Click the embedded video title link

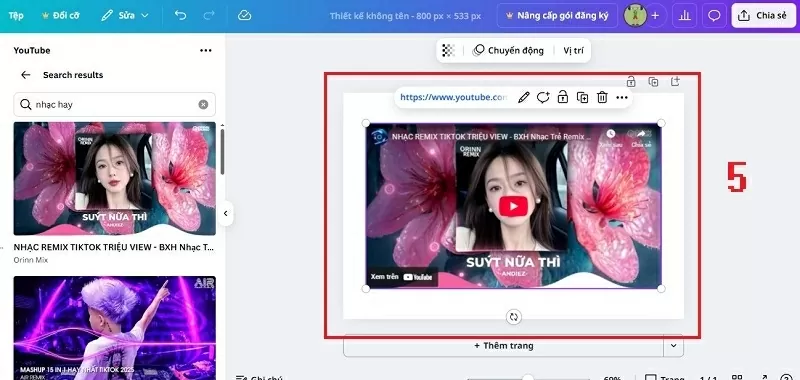point(491,137)
